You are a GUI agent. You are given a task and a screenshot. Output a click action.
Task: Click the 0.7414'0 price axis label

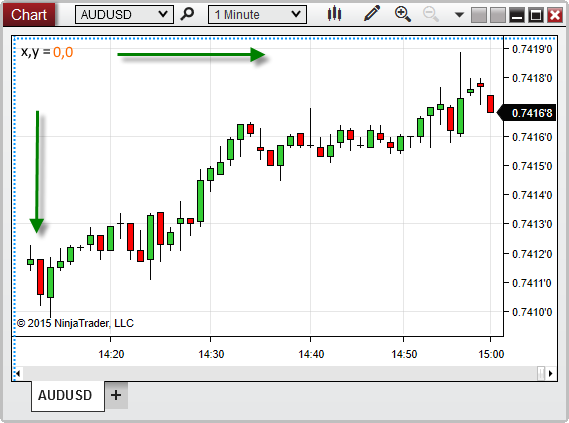coord(532,195)
